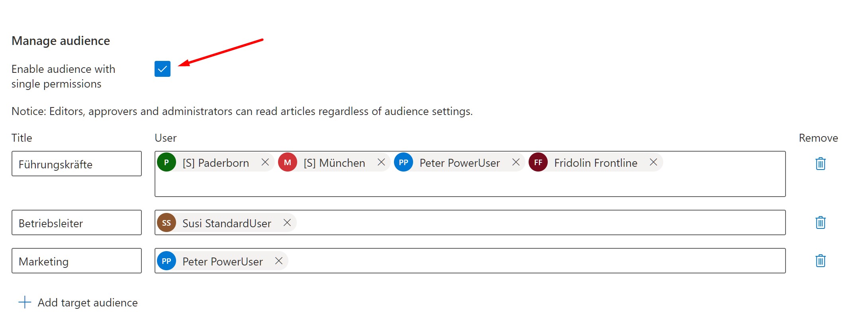Click the plus icon beside Add target audience
The image size is (868, 316).
tap(25, 302)
